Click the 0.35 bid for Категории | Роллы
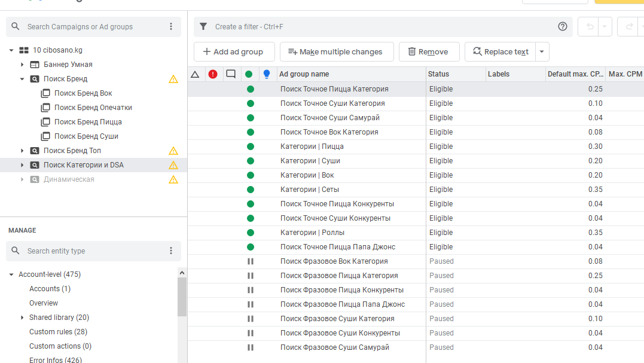This screenshot has height=363, width=644. point(595,233)
